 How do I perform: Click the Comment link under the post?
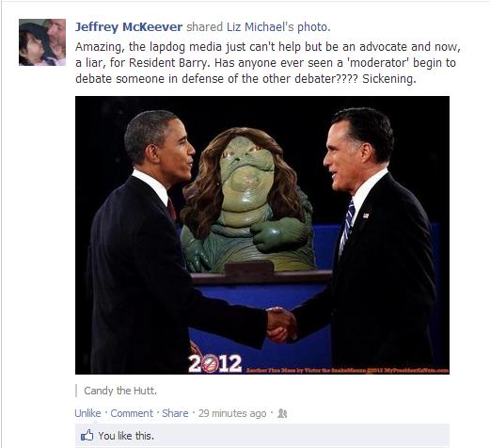click(x=132, y=413)
